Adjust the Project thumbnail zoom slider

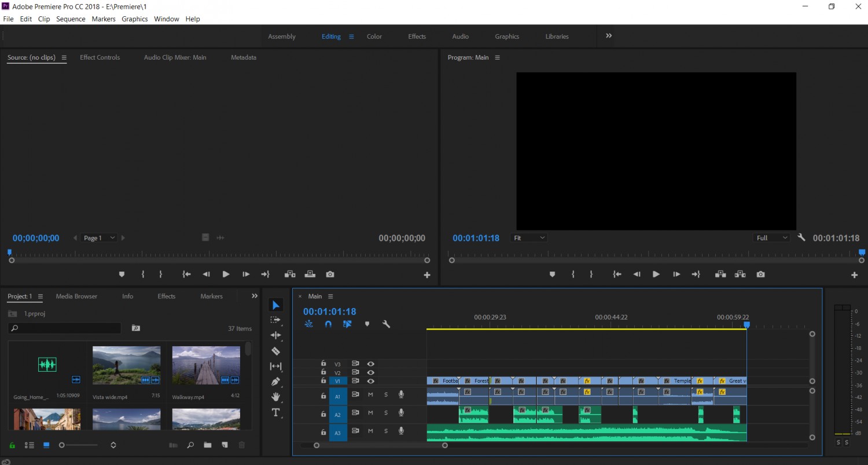coord(62,445)
